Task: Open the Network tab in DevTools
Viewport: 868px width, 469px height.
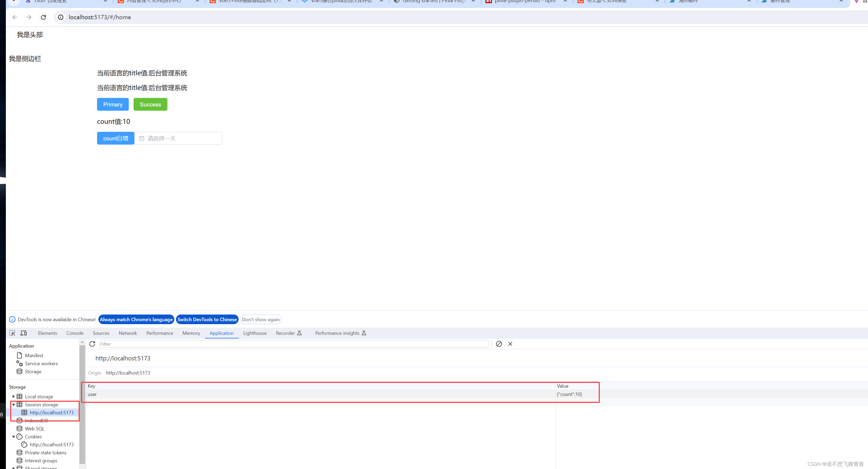Action: click(x=128, y=333)
